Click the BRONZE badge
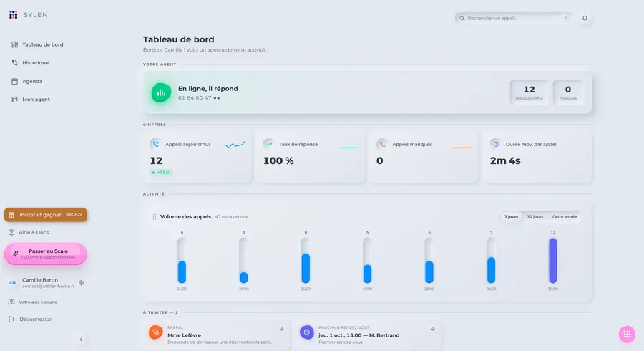Image resolution: width=644 pixels, height=351 pixels. click(74, 215)
